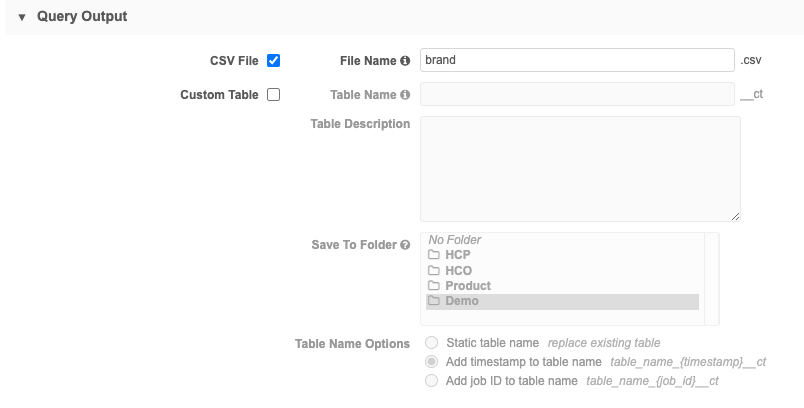Viewport: 804px width, 408px height.
Task: Click the folder list vertical scrollbar
Action: 711,278
